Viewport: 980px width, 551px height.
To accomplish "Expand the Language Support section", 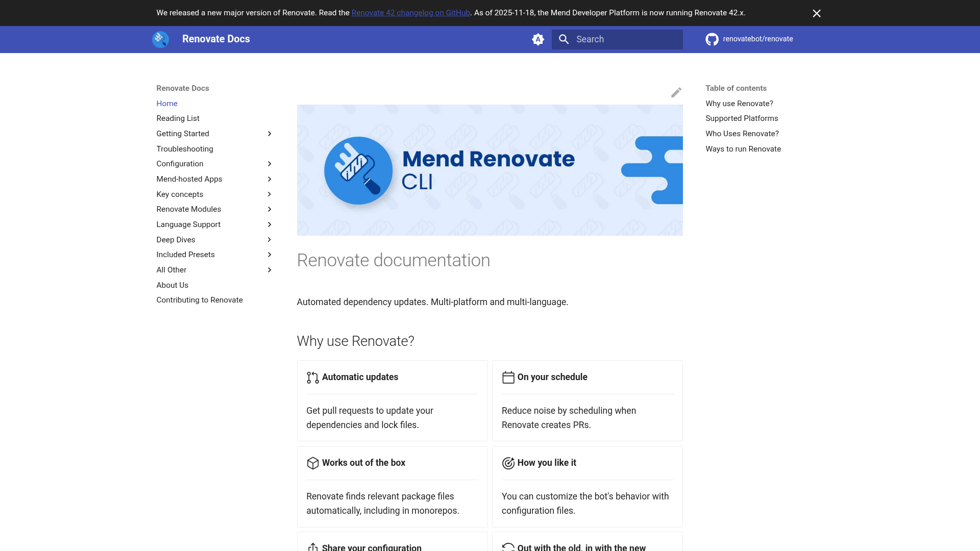I will (269, 224).
